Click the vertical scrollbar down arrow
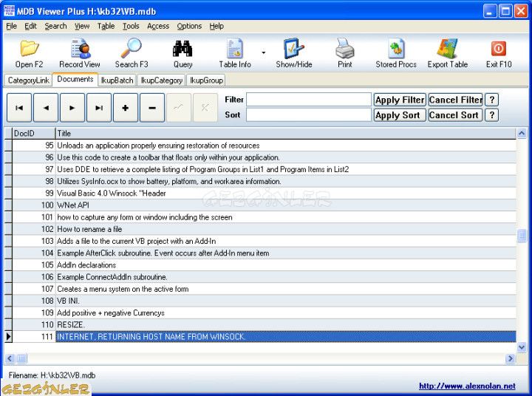 click(522, 347)
